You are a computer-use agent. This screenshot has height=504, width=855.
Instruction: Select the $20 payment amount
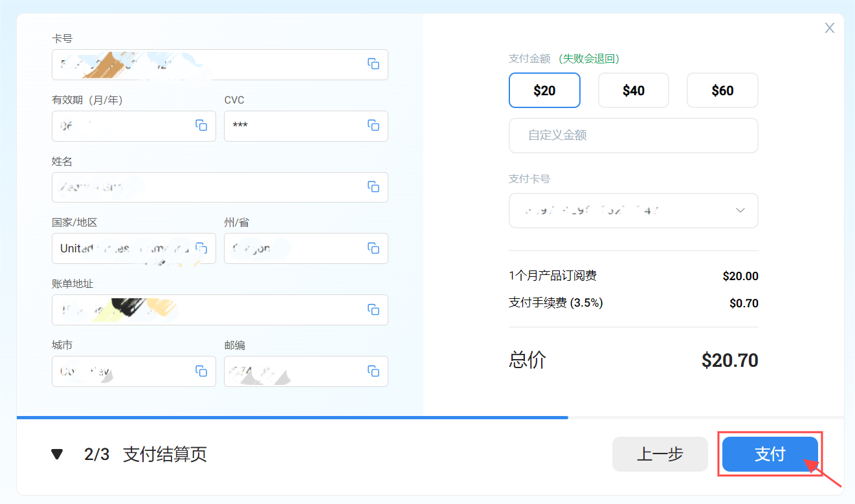pos(544,91)
